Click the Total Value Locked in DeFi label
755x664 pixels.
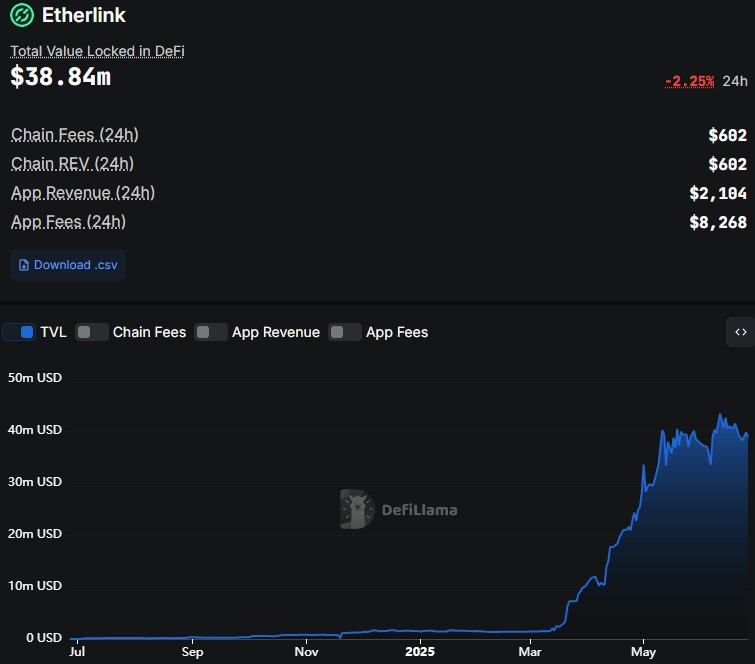tap(97, 51)
